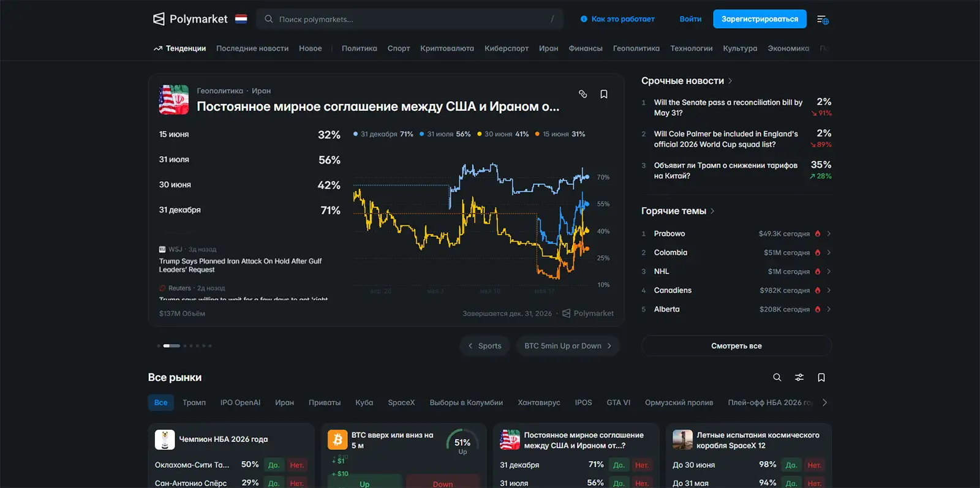Select Нет for Оклахома-Сити in NBA card
The width and height of the screenshot is (980, 488).
click(297, 465)
